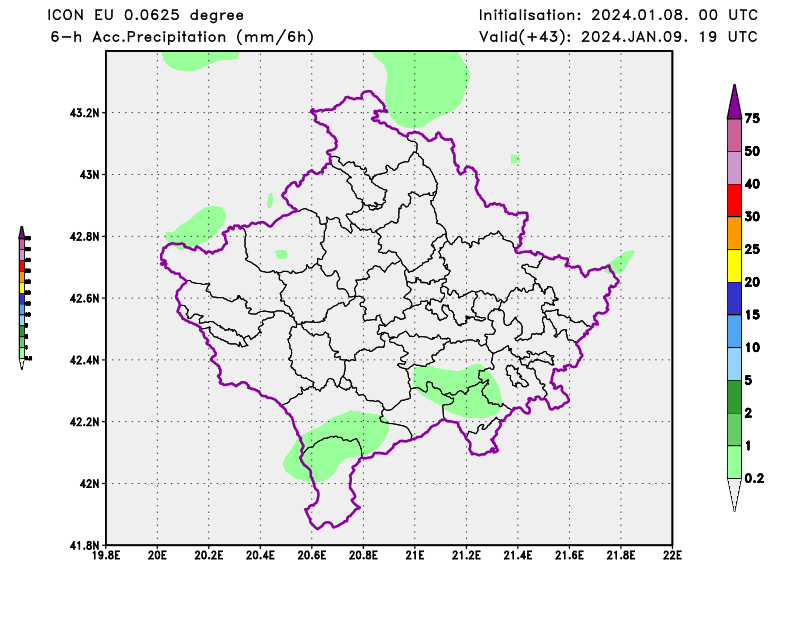This screenshot has width=800, height=618.
Task: Click the legend value label 25
Action: (752, 249)
